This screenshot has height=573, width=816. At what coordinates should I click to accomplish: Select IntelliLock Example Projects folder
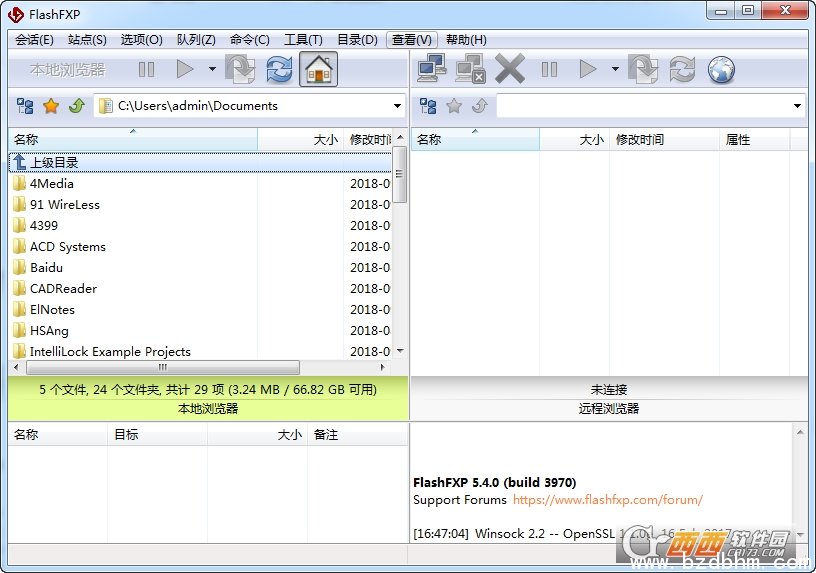point(110,351)
